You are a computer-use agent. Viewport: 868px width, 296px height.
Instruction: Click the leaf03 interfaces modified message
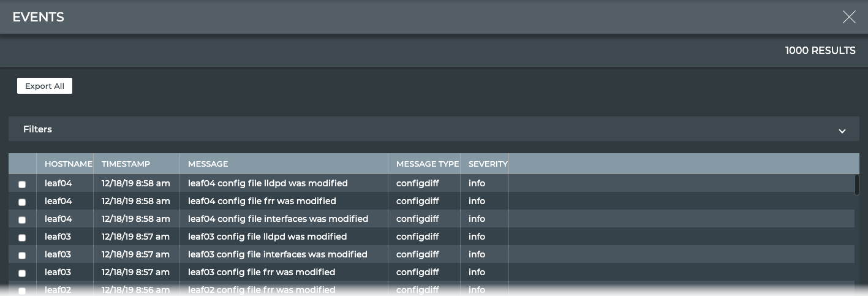pos(277,254)
